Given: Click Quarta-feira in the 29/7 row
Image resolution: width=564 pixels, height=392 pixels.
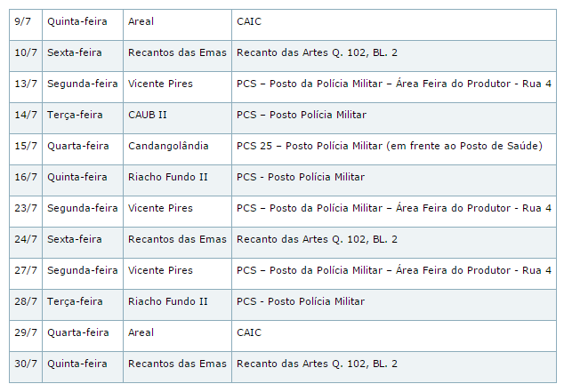Looking at the screenshot, I should pos(78,332).
